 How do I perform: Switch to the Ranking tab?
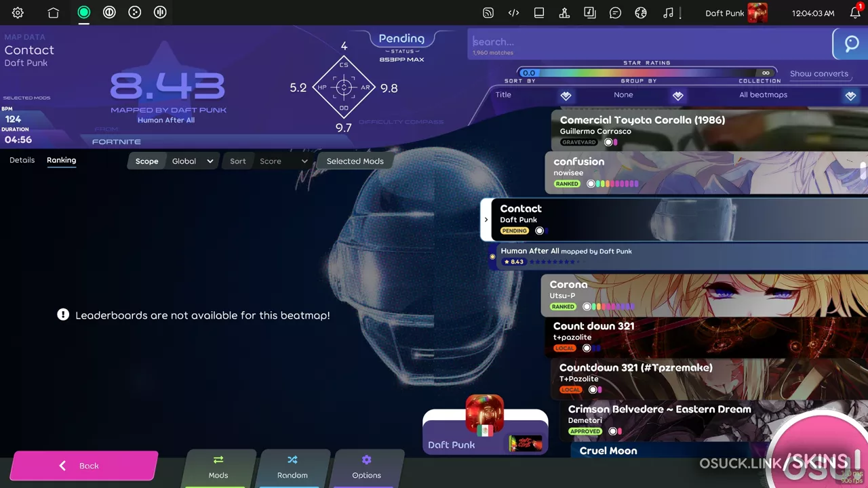click(61, 161)
